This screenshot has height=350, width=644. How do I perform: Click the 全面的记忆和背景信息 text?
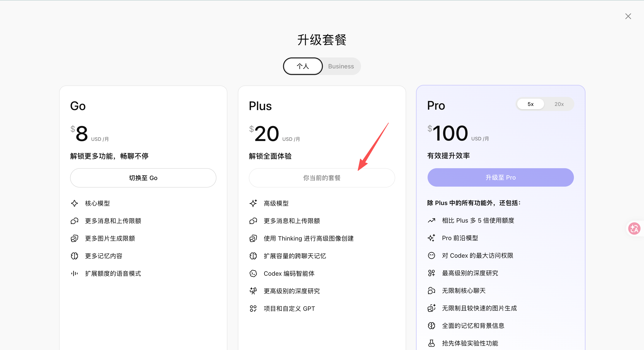[x=473, y=325]
